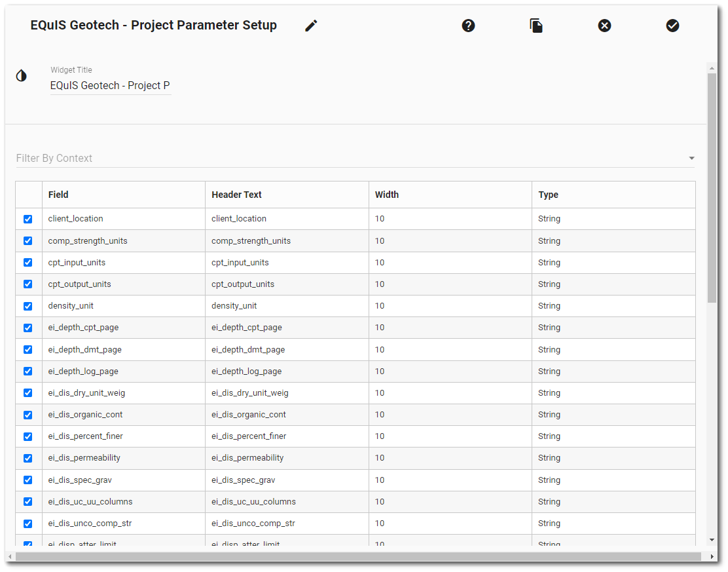The image size is (728, 572).
Task: Click the ei_dis_percent_finer Header Text cell
Action: (x=287, y=436)
